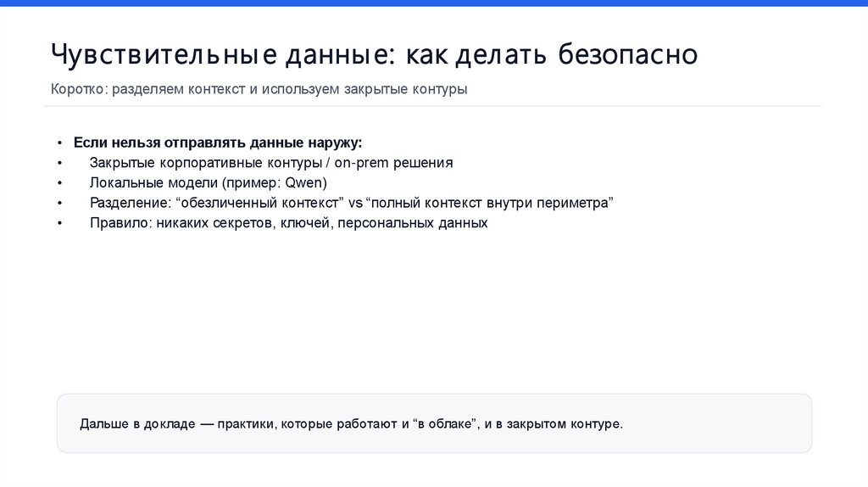Click the bullet dot before "Правило"
Viewport: 868px width, 487px height.
pyautogui.click(x=60, y=225)
